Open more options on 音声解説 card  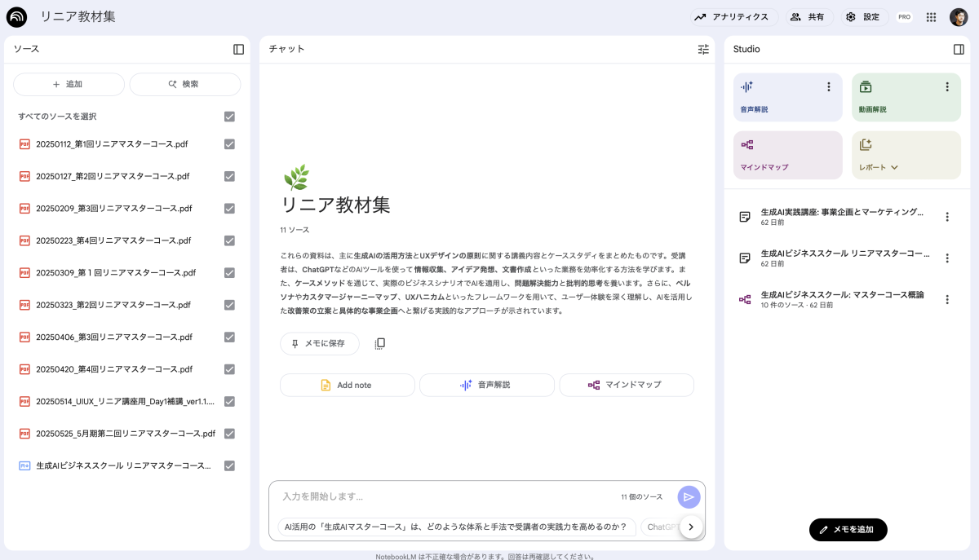pyautogui.click(x=829, y=87)
